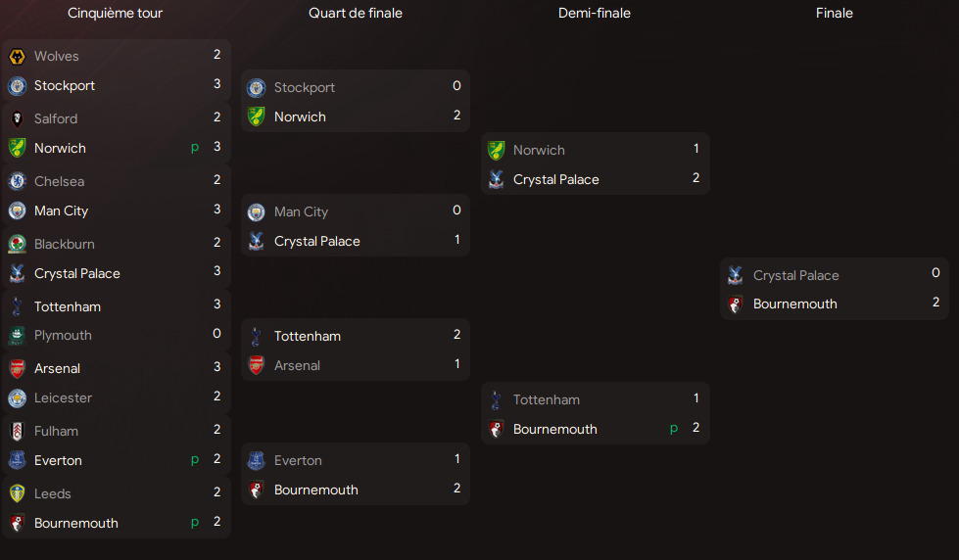
Task: Click the Leicester crest icon
Action: (17, 398)
